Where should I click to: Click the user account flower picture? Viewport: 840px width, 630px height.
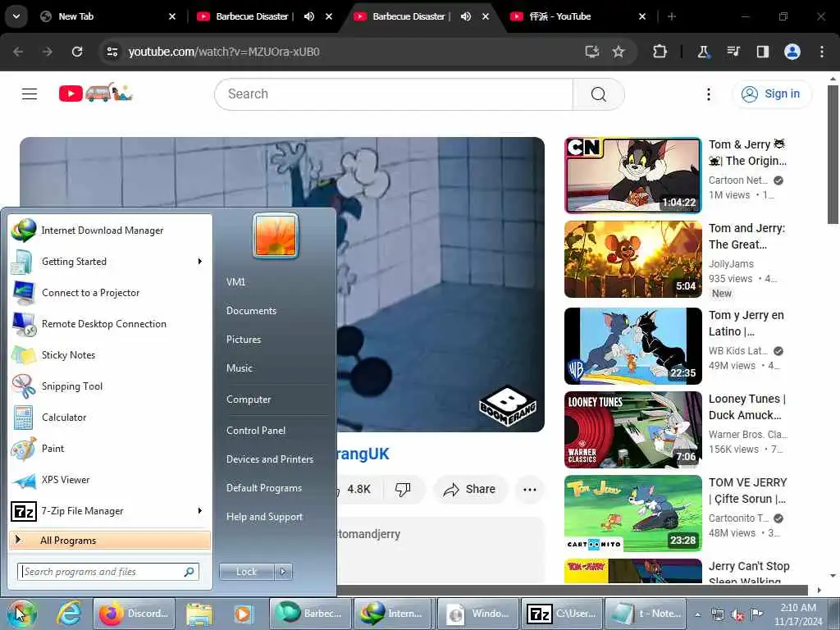point(276,235)
